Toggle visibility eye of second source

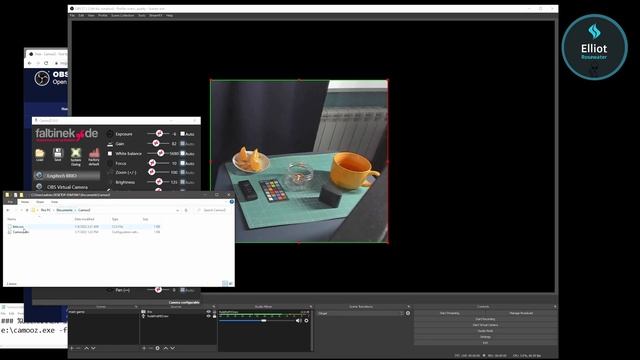(x=209, y=316)
